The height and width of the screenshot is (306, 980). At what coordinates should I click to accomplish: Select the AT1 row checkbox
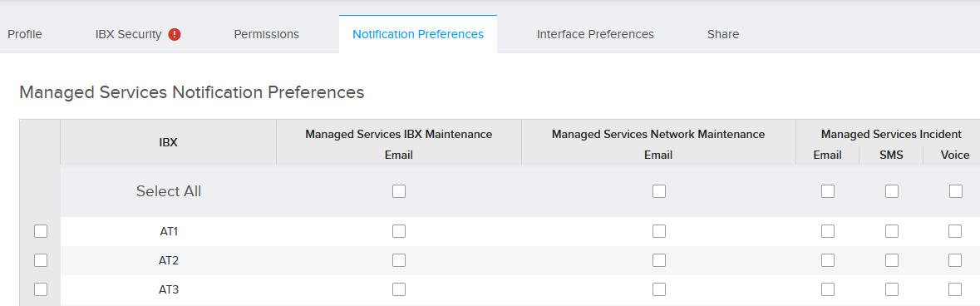(41, 231)
